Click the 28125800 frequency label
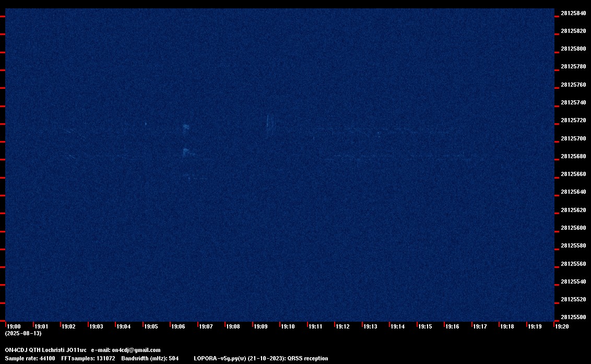Image resolution: width=591 pixels, height=364 pixels. 573,49
